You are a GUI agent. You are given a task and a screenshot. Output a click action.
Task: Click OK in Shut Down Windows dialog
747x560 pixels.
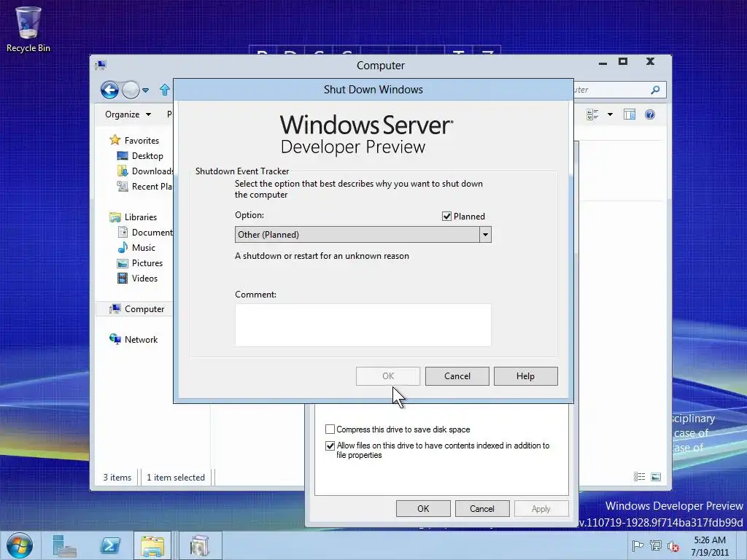pos(388,376)
